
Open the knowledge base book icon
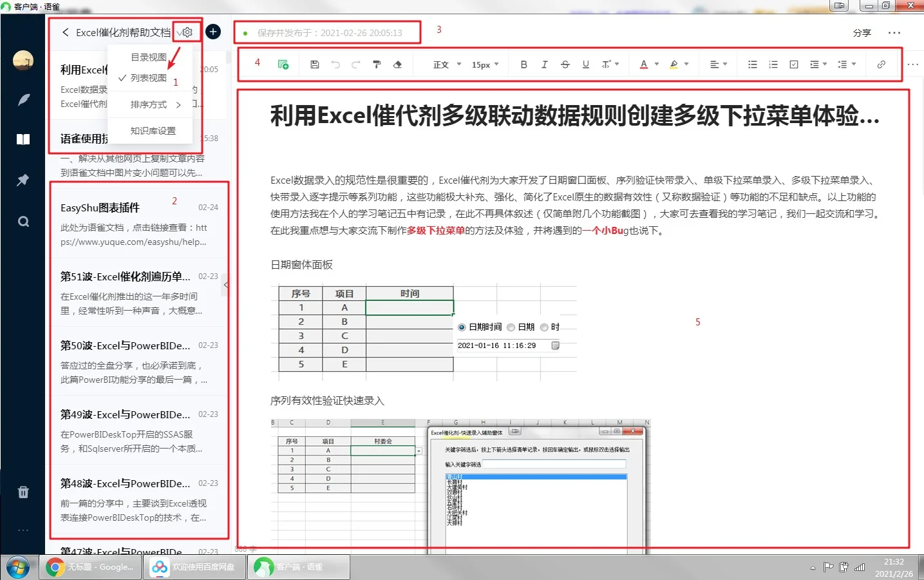pyautogui.click(x=23, y=140)
